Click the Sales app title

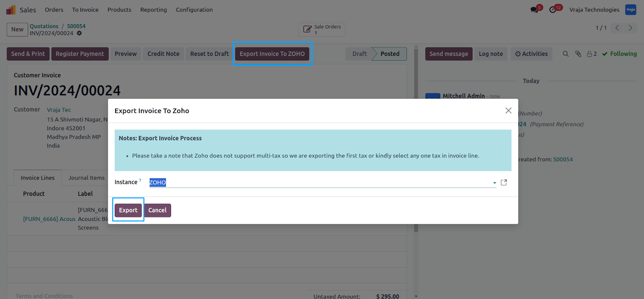[28, 10]
